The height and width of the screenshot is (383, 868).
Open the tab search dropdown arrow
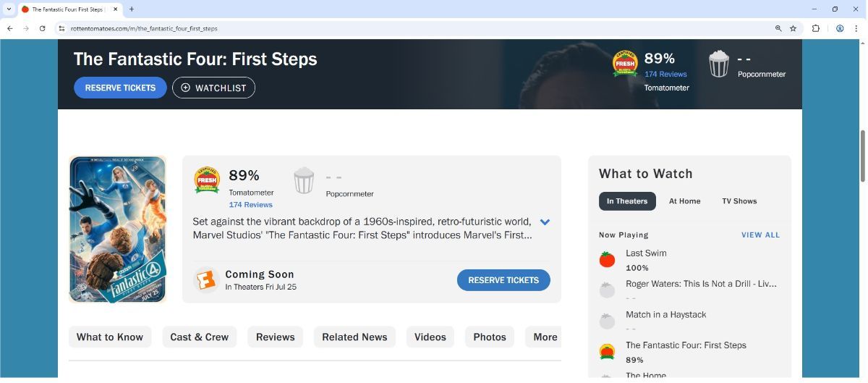[9, 9]
